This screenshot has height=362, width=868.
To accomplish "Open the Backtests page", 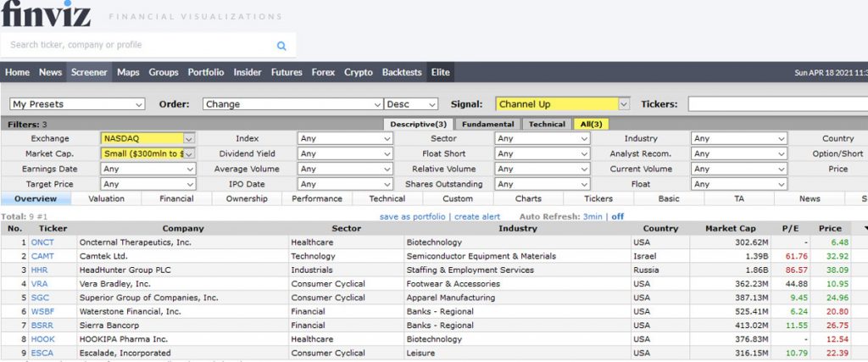I will (x=402, y=73).
